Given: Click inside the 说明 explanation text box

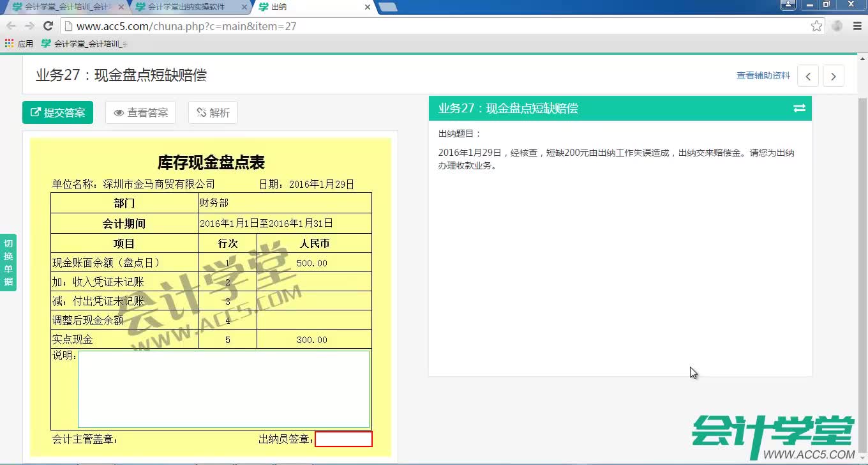Looking at the screenshot, I should point(223,390).
